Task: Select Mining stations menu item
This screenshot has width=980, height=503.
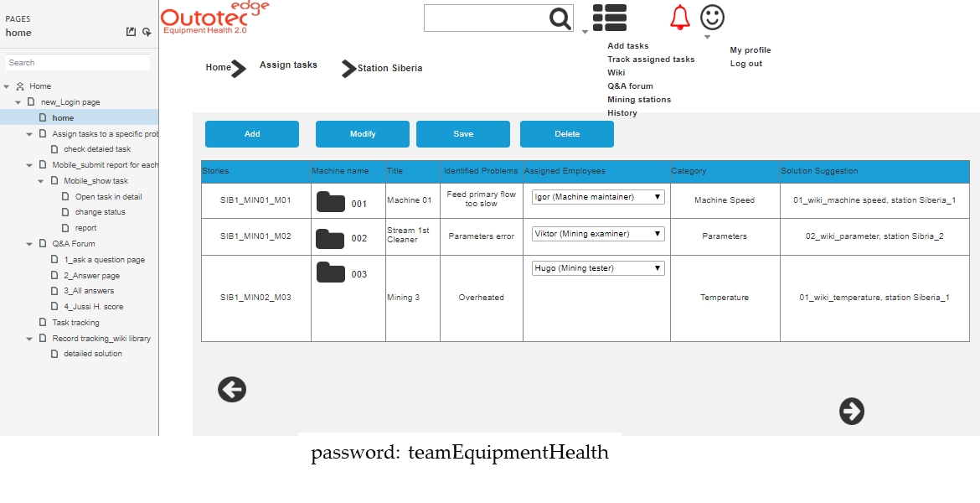Action: tap(639, 100)
